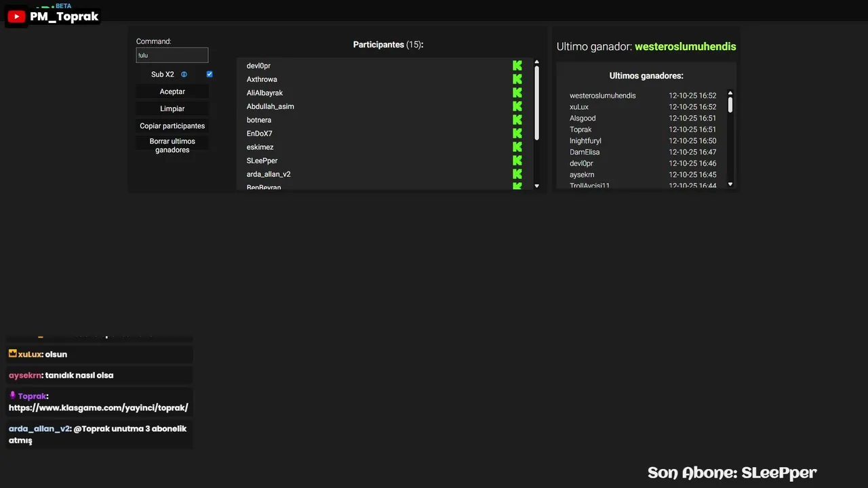Click the Ultimos ganadores heading
868x488 pixels.
click(646, 76)
